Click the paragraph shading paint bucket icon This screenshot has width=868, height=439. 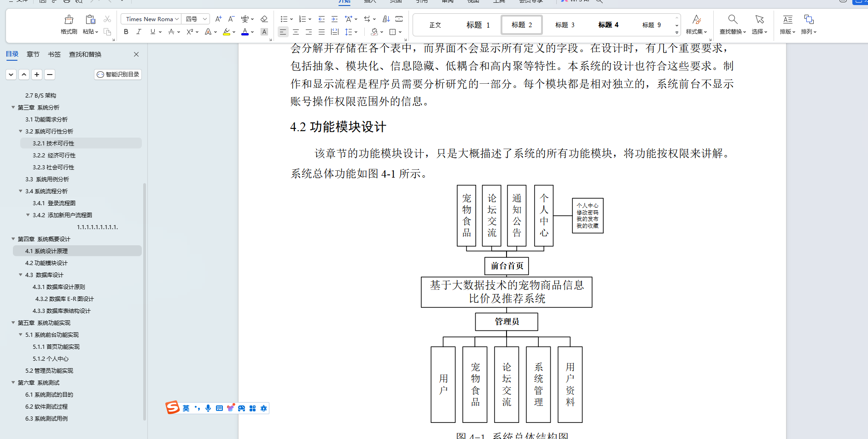click(x=374, y=32)
